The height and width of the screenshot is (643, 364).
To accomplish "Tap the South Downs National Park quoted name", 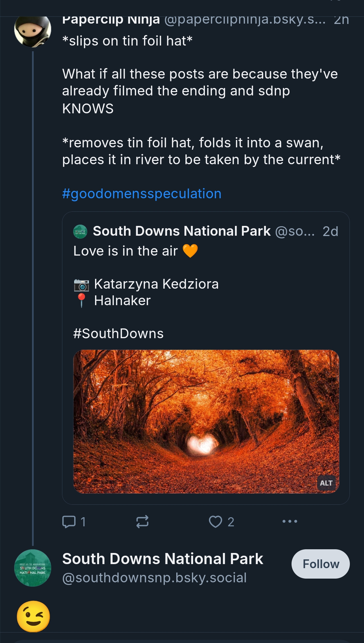I will pos(182,231).
